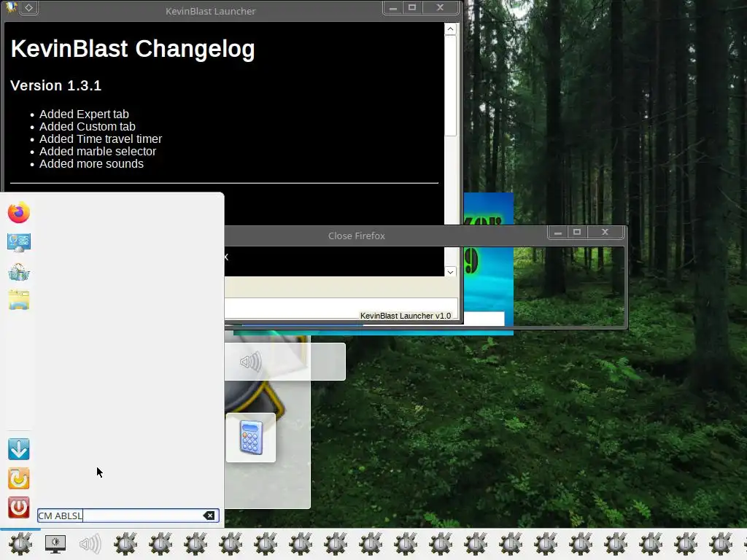This screenshot has height=560, width=747.
Task: Click the KevinBlast Launcher app icon in titlebar
Action: (11, 7)
